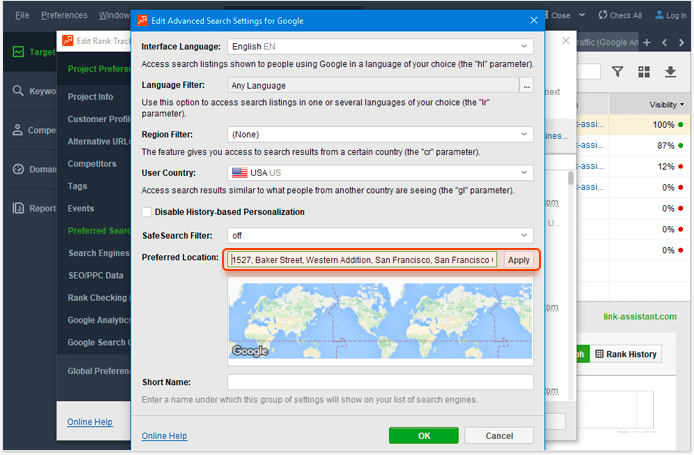Viewport: 694px width, 455px height.
Task: Open the Window menu
Action: (x=115, y=15)
